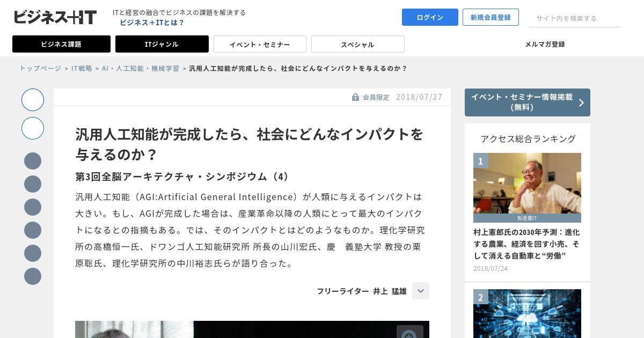This screenshot has height=338, width=644.
Task: Click the article title 汎用人工知能が完成したら
Action: point(250,144)
